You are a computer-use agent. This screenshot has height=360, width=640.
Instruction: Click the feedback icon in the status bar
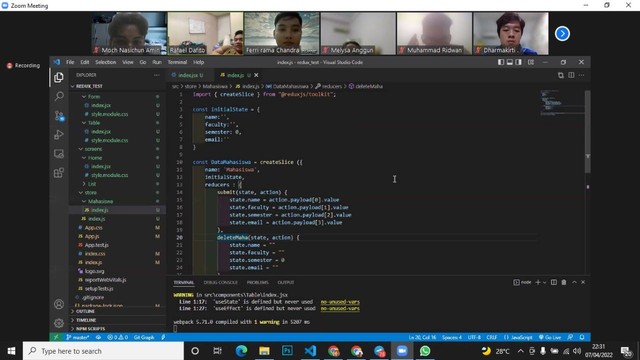(571, 337)
